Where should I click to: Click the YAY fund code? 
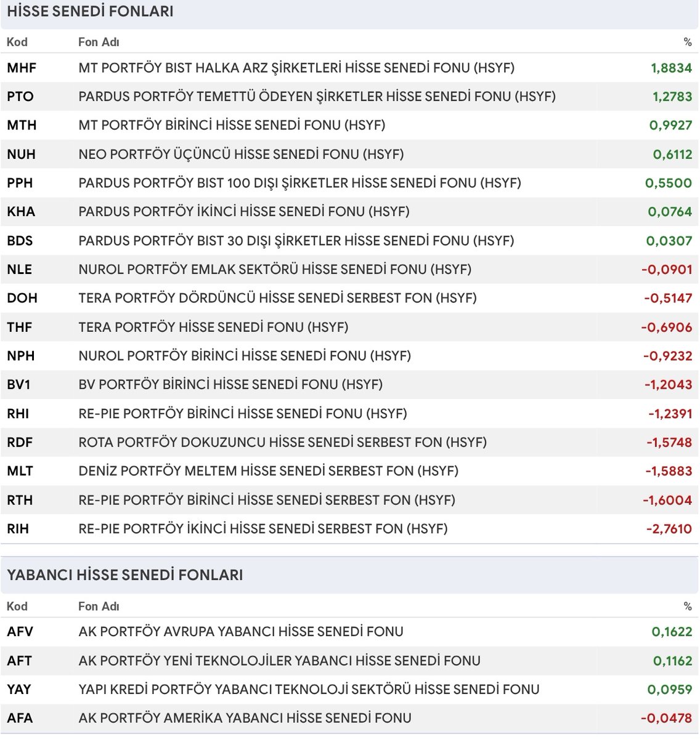[x=19, y=690]
